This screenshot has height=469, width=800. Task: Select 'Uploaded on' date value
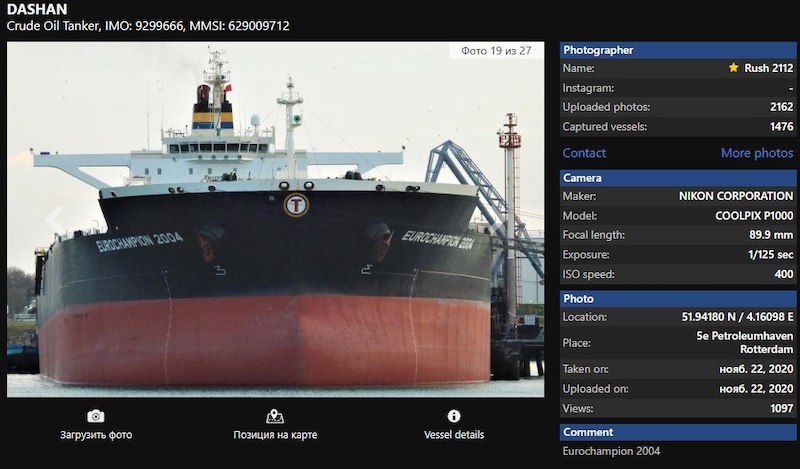[756, 389]
